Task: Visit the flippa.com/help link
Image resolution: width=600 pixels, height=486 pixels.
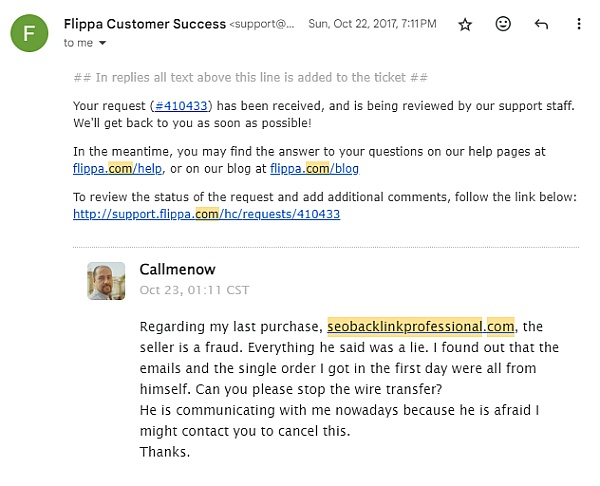Action: pyautogui.click(x=117, y=168)
